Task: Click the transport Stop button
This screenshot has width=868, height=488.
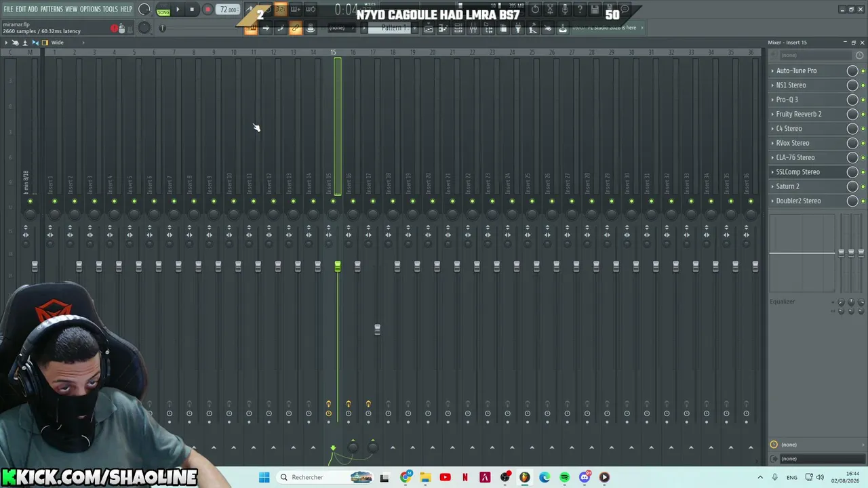Action: point(192,9)
